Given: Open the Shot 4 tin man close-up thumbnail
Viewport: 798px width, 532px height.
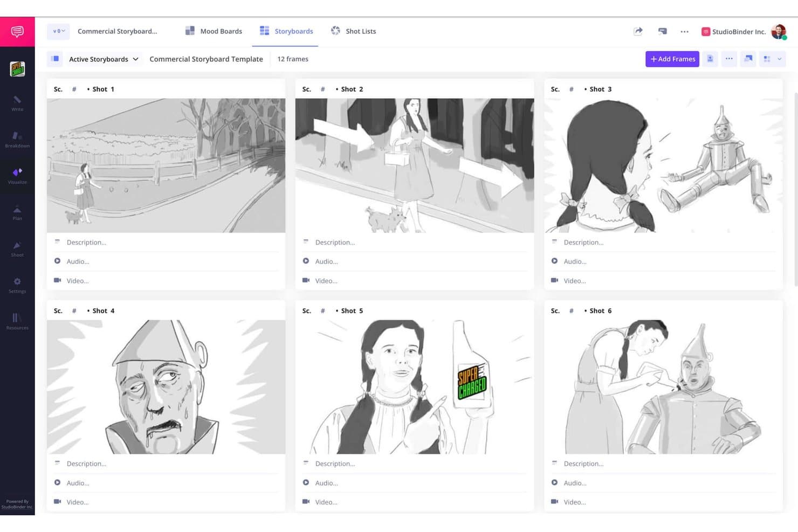Looking at the screenshot, I should coord(166,387).
